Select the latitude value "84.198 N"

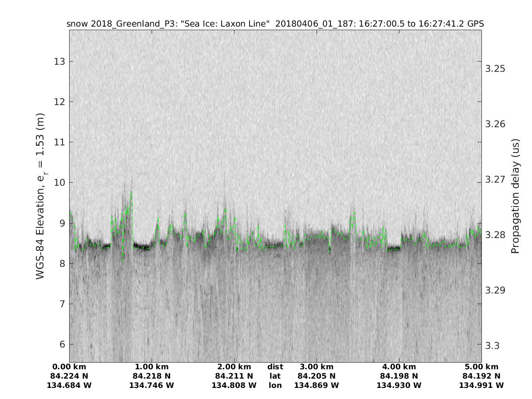point(399,376)
